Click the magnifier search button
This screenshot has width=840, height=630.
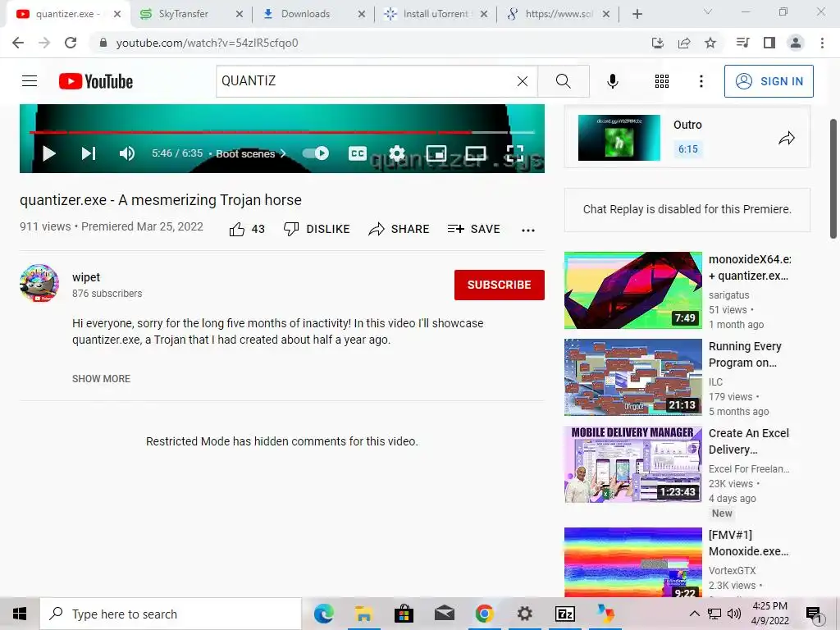point(563,81)
